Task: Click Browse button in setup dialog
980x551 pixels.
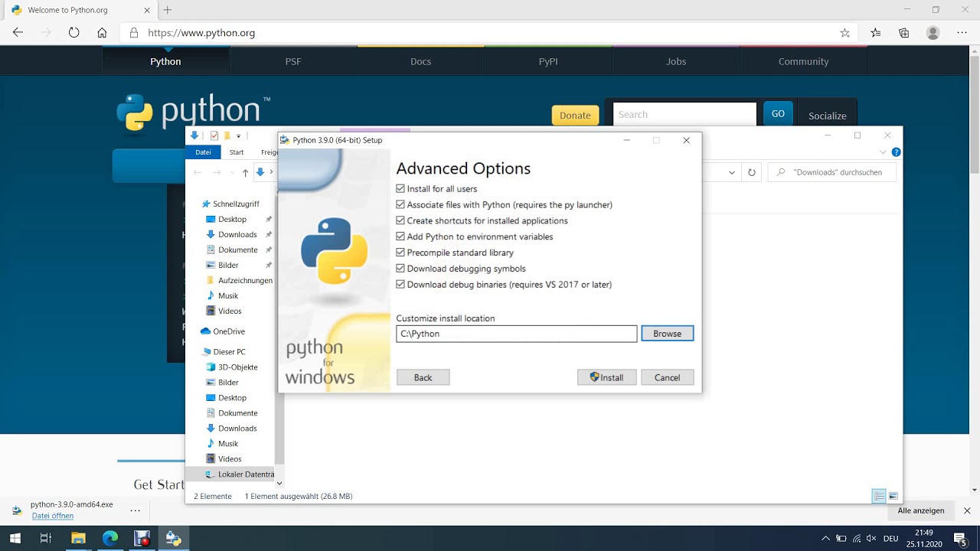Action: coord(667,334)
